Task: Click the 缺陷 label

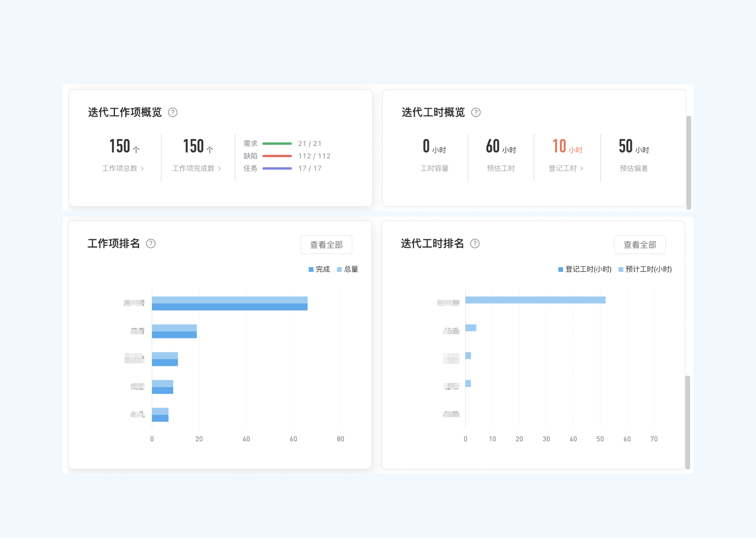Action: [250, 156]
